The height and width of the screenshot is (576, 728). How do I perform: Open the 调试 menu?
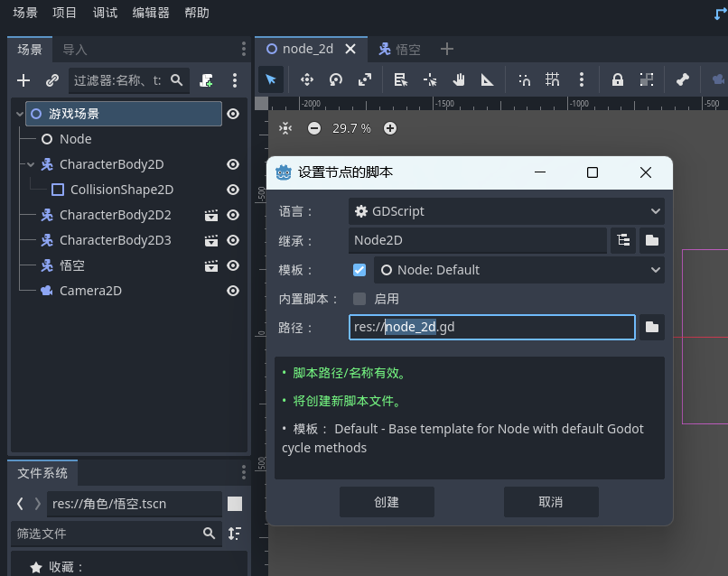[105, 13]
